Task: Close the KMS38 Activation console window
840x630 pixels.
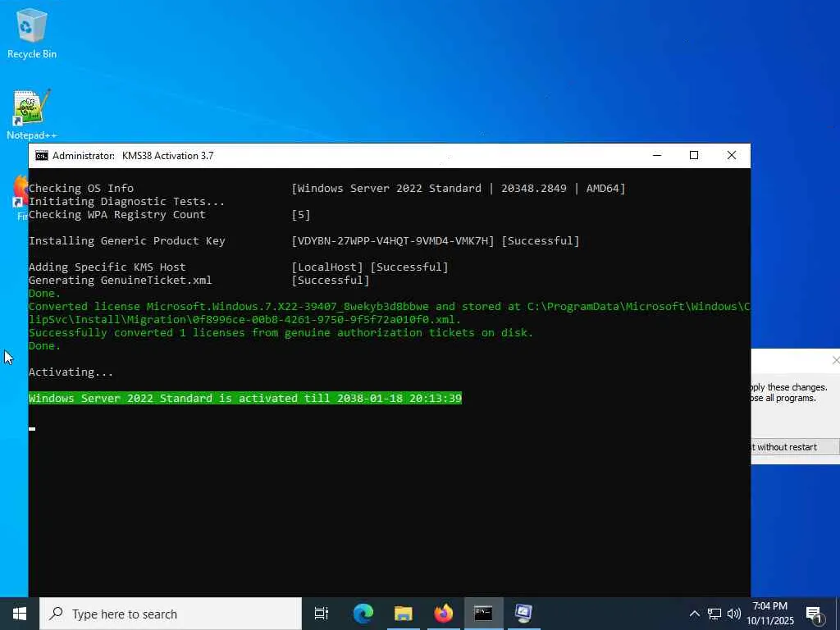Action: click(731, 155)
